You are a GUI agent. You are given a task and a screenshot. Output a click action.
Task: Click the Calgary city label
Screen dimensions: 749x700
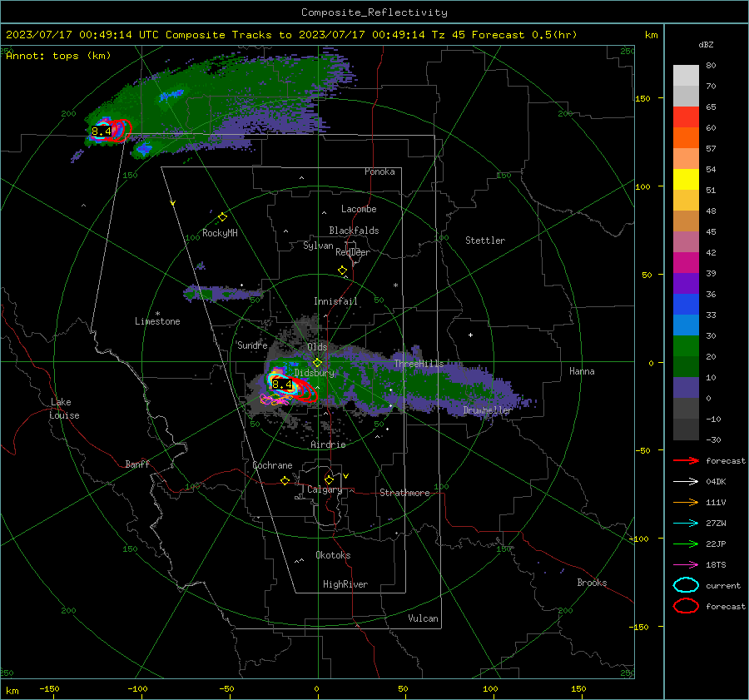325,489
